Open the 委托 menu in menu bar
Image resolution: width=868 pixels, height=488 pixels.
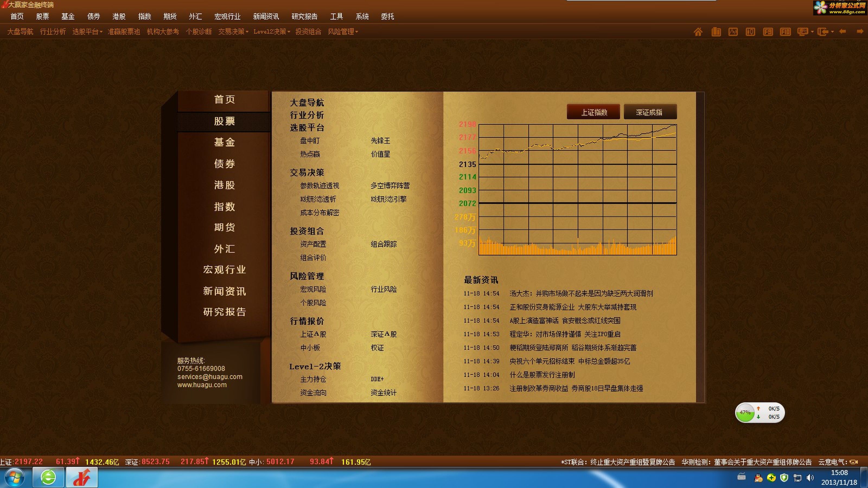(388, 17)
